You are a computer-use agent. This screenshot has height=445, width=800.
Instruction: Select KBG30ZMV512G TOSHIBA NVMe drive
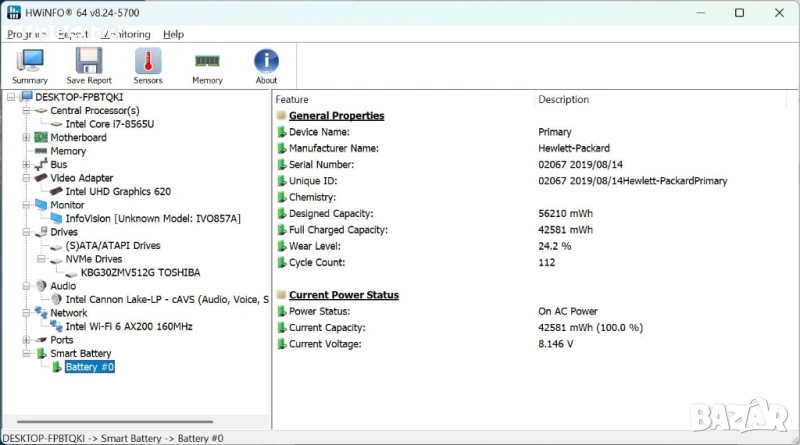click(132, 272)
